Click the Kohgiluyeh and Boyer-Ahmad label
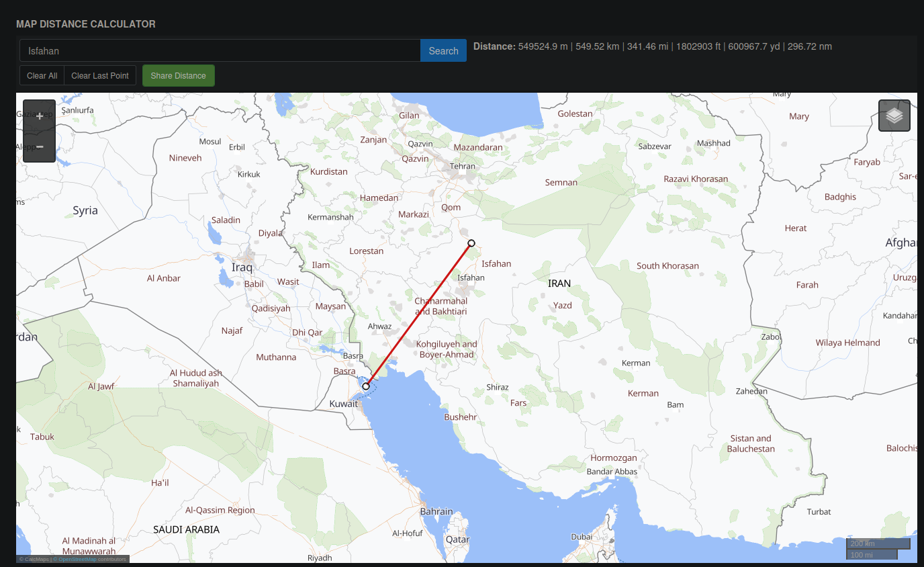The width and height of the screenshot is (924, 567). coord(447,349)
